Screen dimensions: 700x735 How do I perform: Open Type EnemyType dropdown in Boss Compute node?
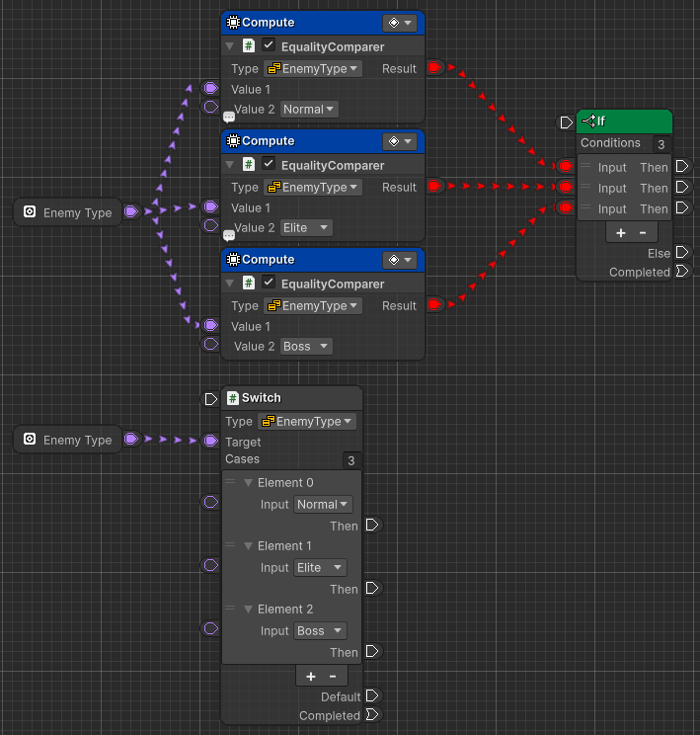[313, 306]
